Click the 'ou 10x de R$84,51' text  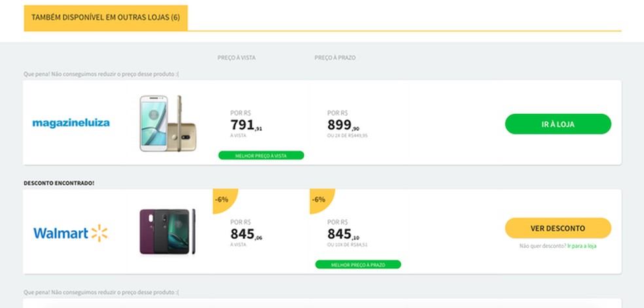tap(347, 245)
